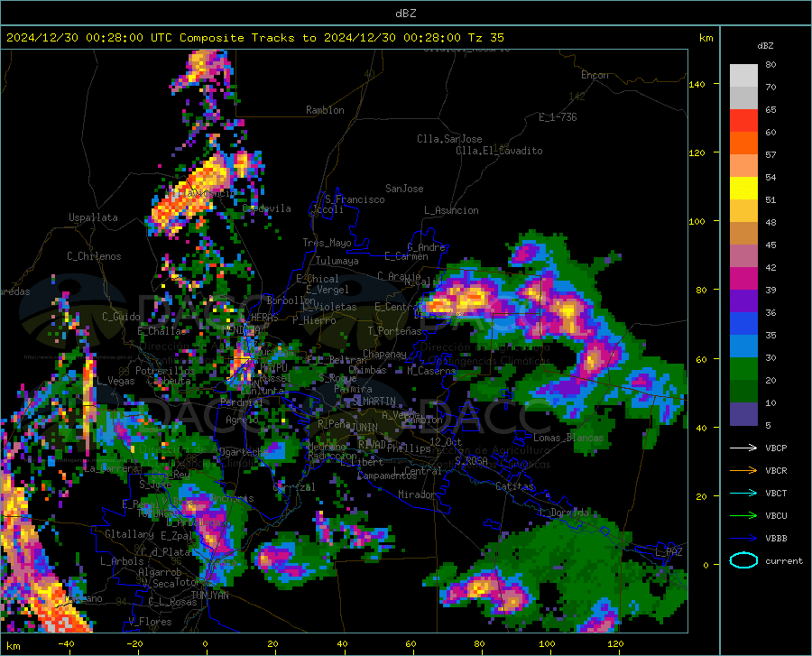The height and width of the screenshot is (656, 812).
Task: Click the red 60–65 dBZ color swatch
Action: click(x=743, y=121)
